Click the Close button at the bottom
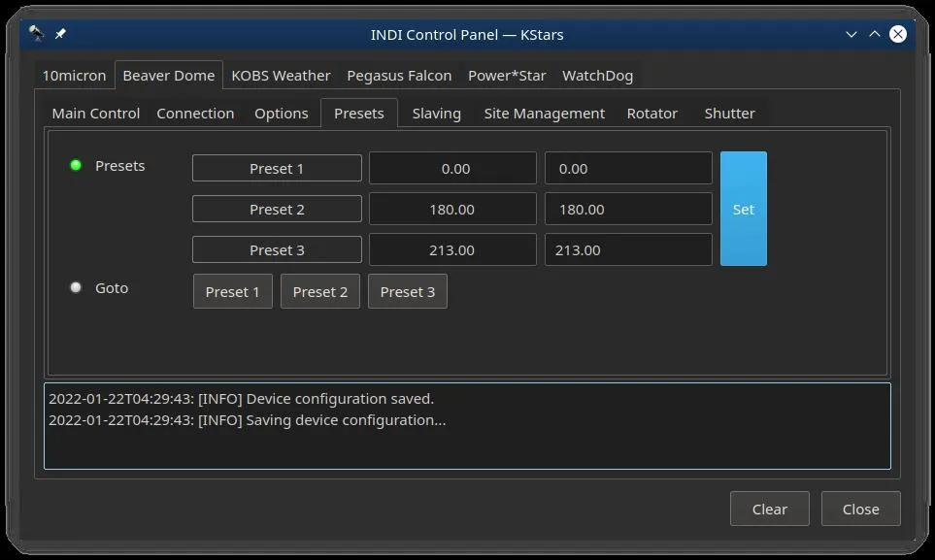The width and height of the screenshot is (935, 560). (x=861, y=509)
